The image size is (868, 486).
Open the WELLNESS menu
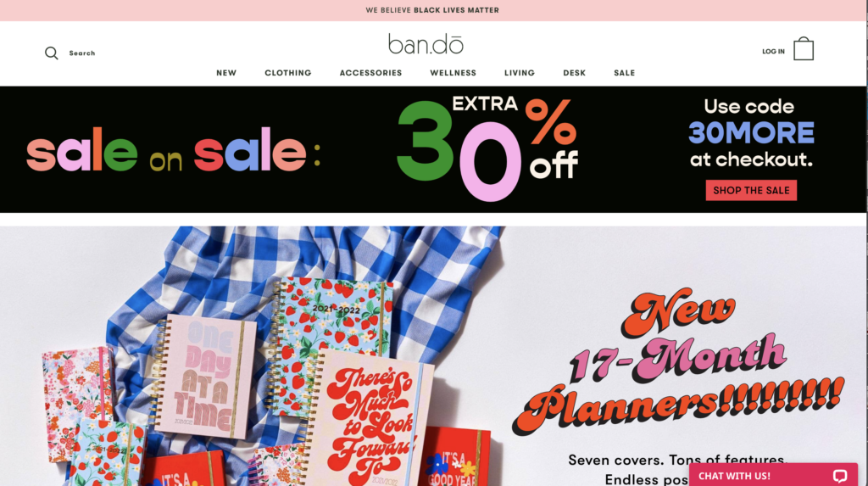453,73
